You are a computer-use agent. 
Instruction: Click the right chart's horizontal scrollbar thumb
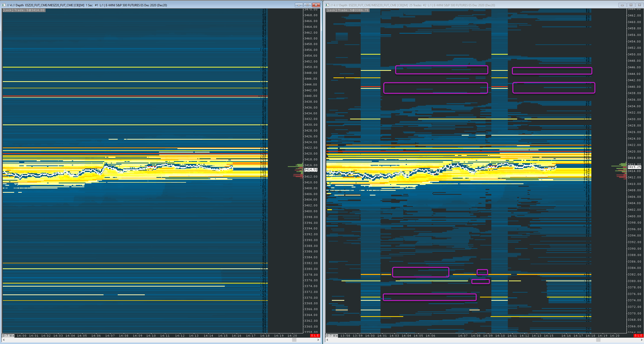click(598, 340)
